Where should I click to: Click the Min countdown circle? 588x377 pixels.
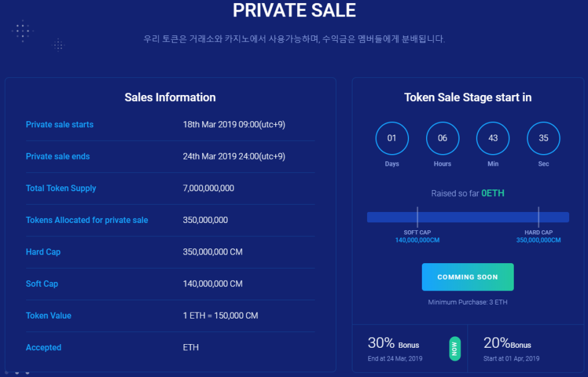pos(493,138)
